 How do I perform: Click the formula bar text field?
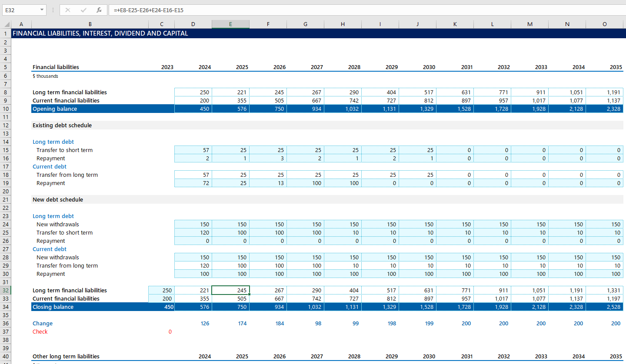click(348, 10)
